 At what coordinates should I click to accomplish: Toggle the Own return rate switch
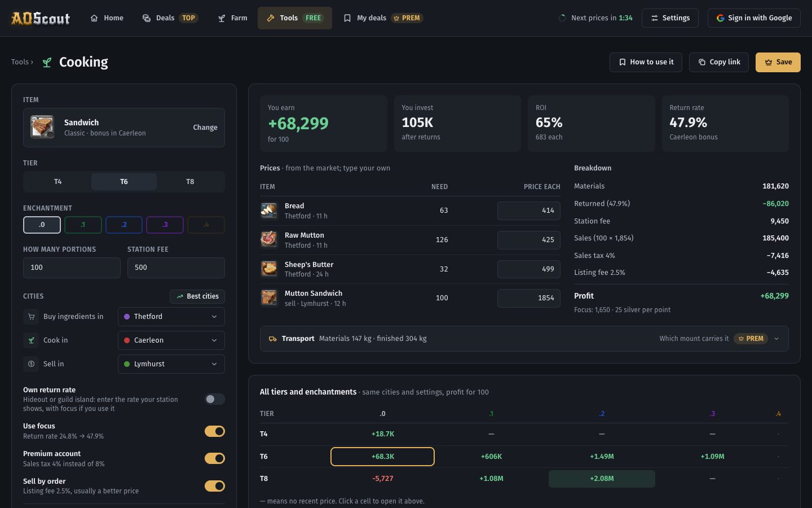215,399
